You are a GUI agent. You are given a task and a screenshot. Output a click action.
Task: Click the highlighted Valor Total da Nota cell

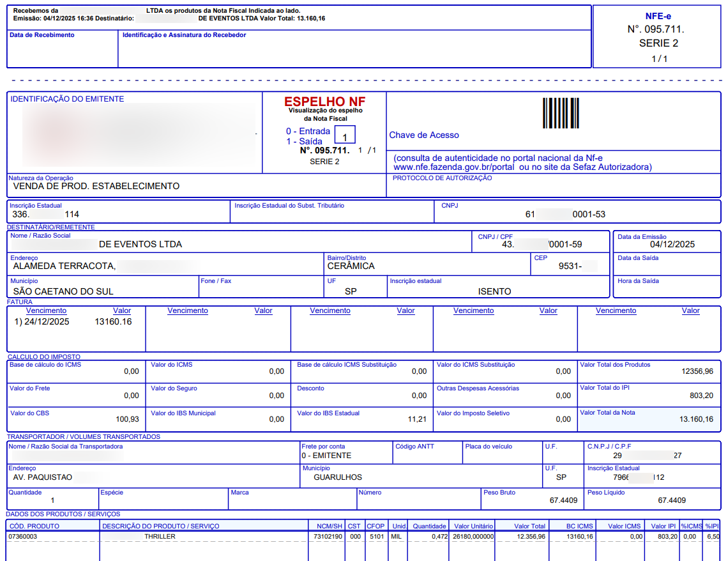pos(648,419)
